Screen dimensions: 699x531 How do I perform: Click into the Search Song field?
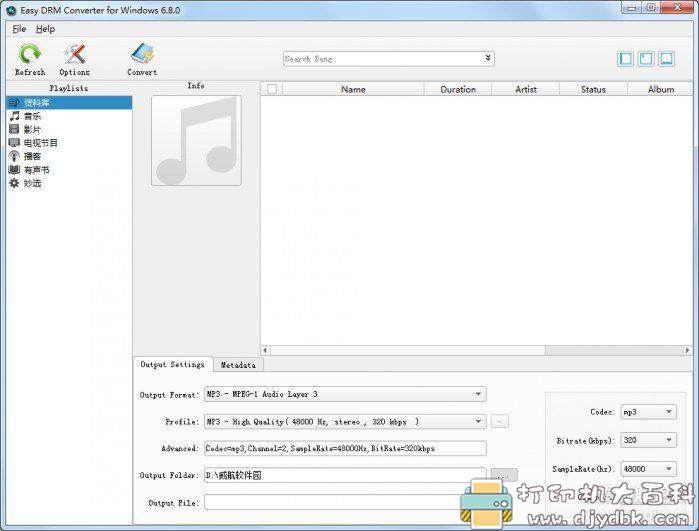382,59
